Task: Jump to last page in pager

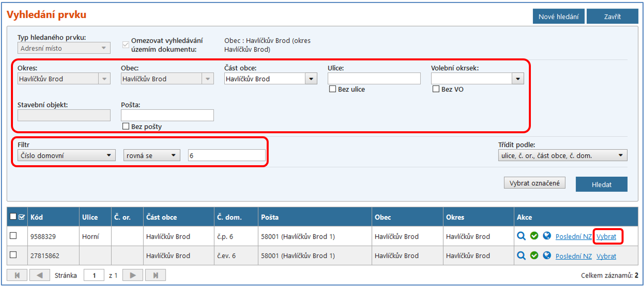Action: coord(156,275)
